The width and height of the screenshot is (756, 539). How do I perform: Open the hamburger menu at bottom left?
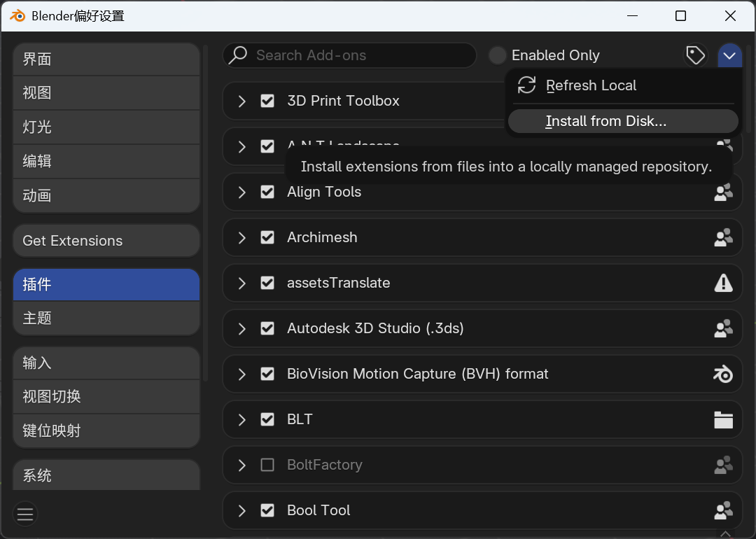(x=25, y=514)
